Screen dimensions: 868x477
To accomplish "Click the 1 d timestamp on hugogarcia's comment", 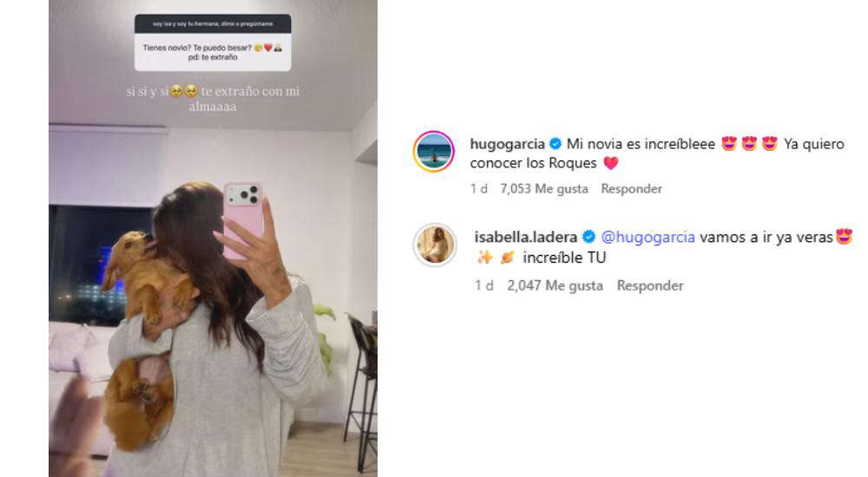I will tap(479, 189).
